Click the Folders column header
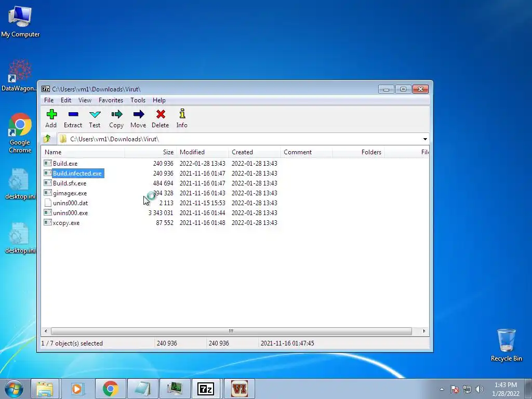The width and height of the screenshot is (532, 399). coord(358,152)
